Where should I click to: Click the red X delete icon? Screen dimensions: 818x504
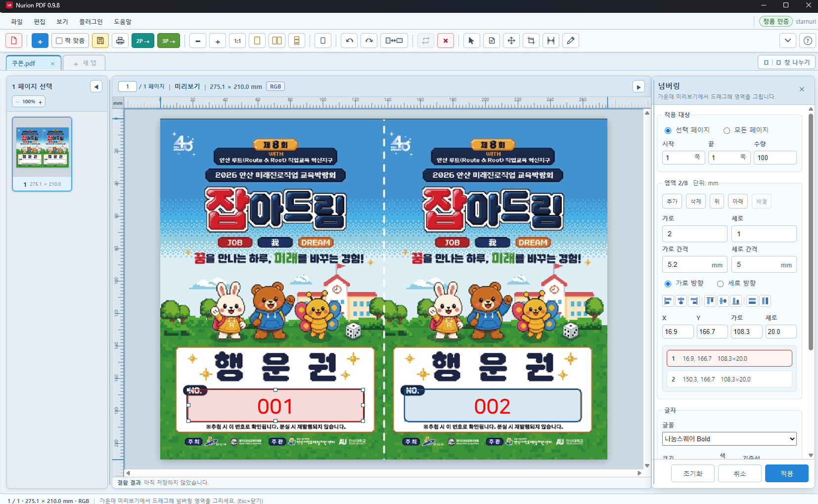pyautogui.click(x=446, y=41)
